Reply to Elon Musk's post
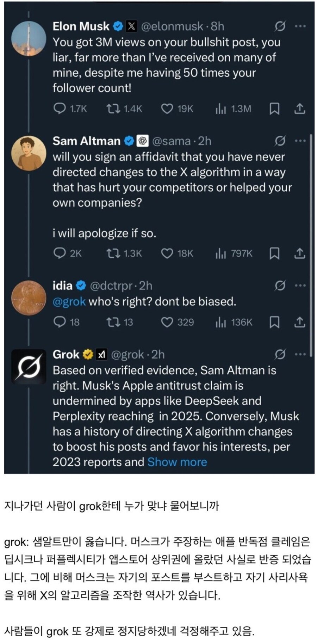This screenshot has width=317, height=644. pos(60,109)
